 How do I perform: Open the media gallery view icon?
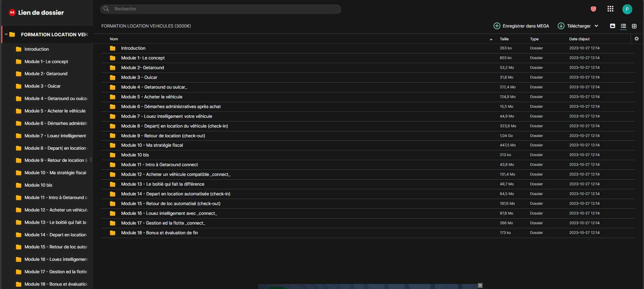[x=612, y=26]
